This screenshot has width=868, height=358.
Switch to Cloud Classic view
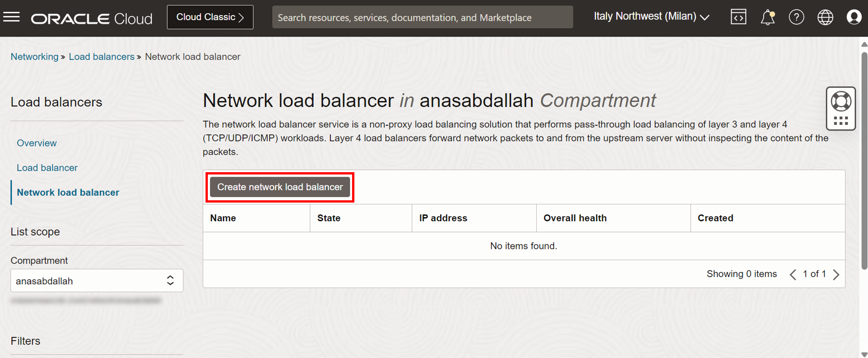[x=210, y=17]
